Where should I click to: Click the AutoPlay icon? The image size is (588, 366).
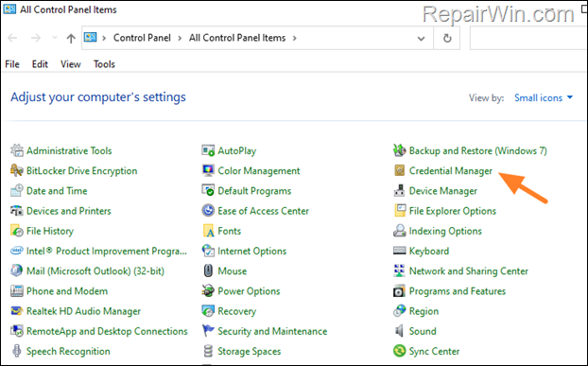coord(208,150)
